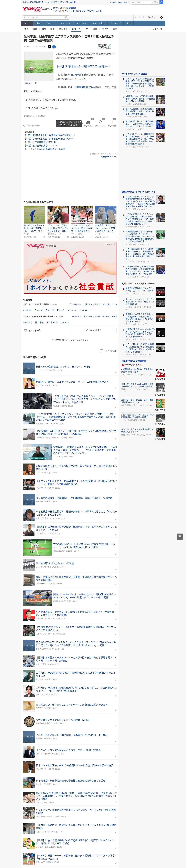Click the search magnifier button beside keyword field
This screenshot has width=186, height=868.
66,17
